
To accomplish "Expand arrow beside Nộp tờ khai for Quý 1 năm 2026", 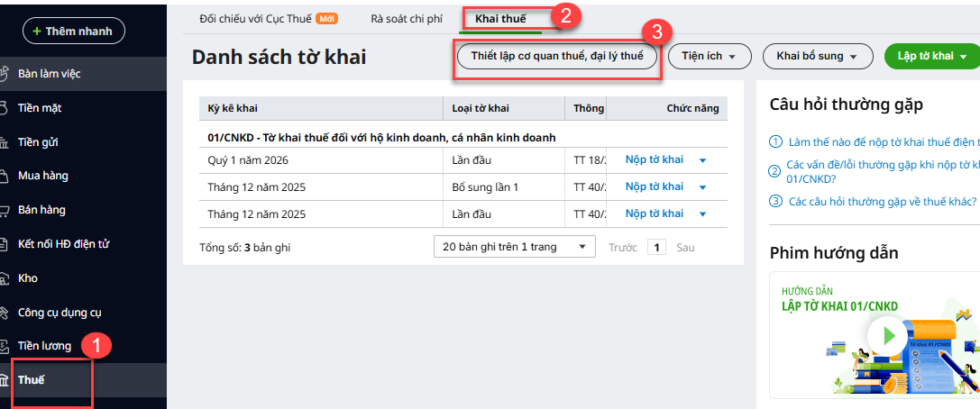I will pos(702,160).
